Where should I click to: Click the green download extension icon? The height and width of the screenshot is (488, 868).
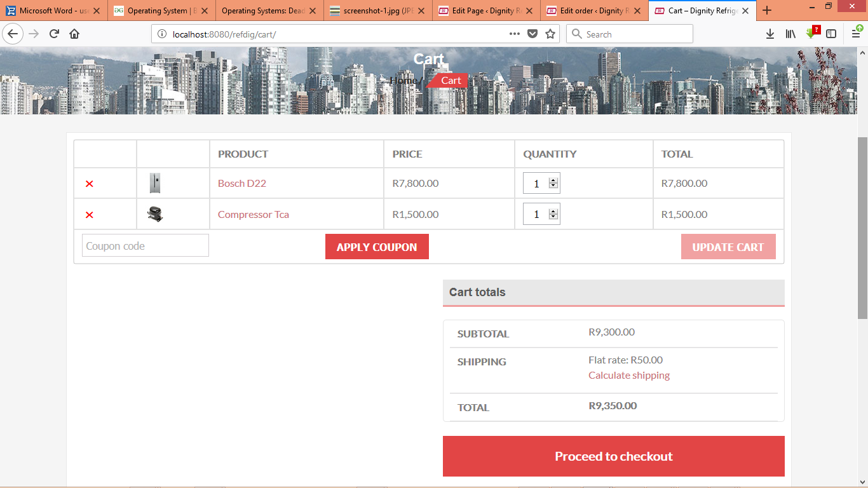coord(811,33)
